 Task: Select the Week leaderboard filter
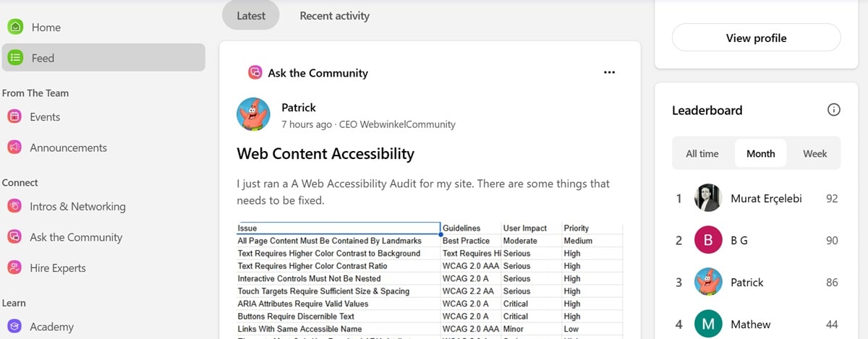coord(814,153)
